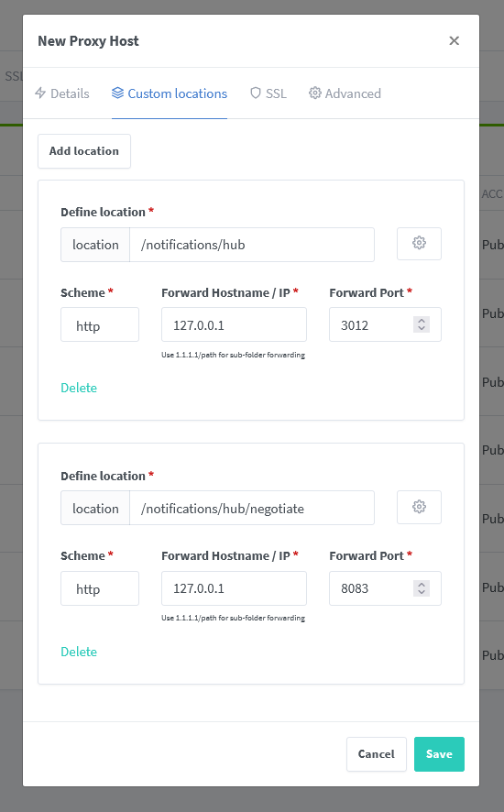Open gear settings for /notifications/hub/negotiate location

coord(419,507)
